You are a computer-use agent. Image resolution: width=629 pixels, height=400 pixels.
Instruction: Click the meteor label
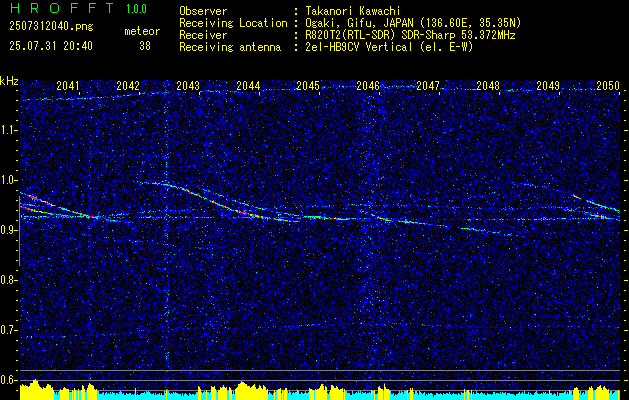[x=142, y=31]
